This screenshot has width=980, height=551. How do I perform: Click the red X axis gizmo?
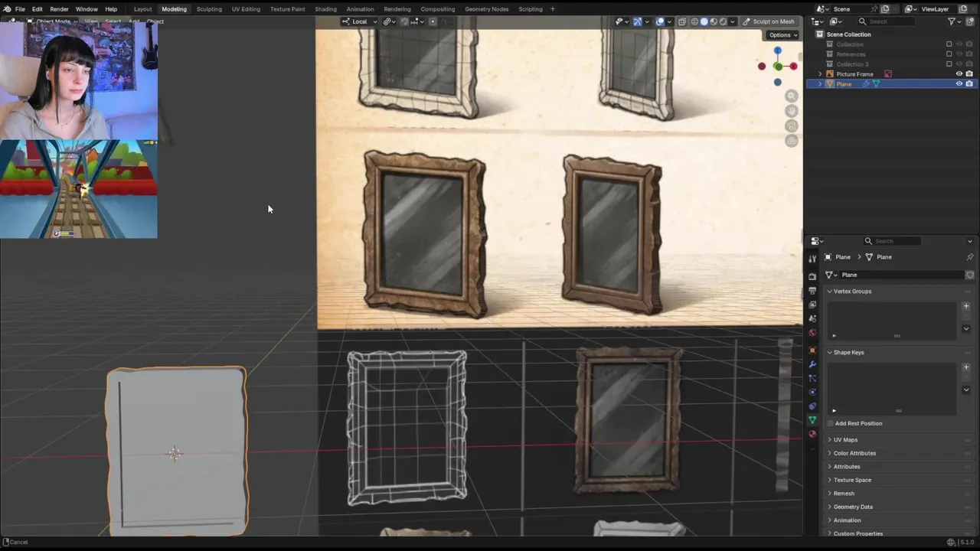(x=793, y=67)
